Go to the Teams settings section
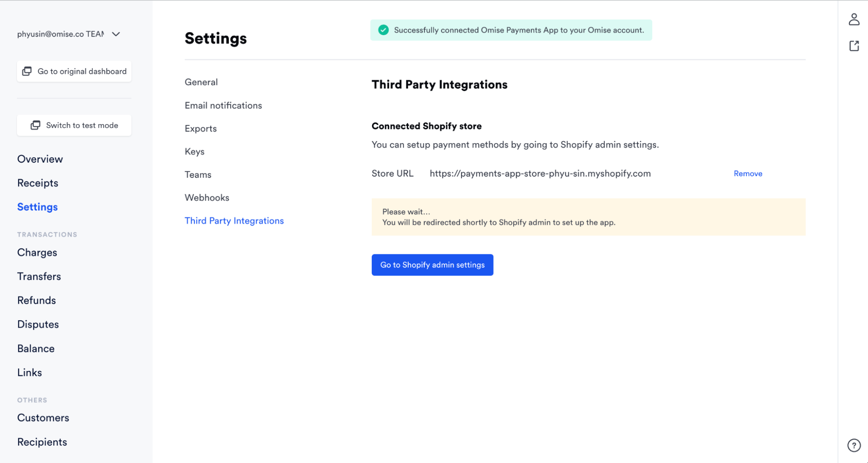 tap(198, 174)
